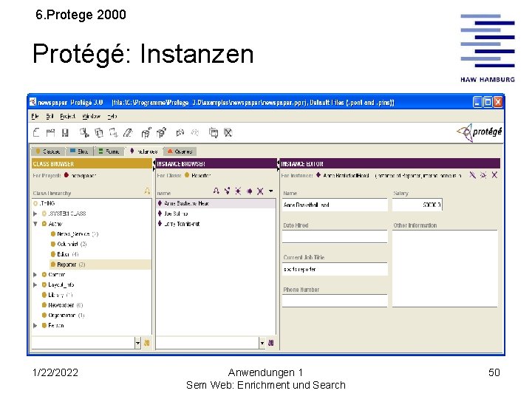The image size is (532, 399).
Task: Expand the Content class node
Action: coord(35,274)
